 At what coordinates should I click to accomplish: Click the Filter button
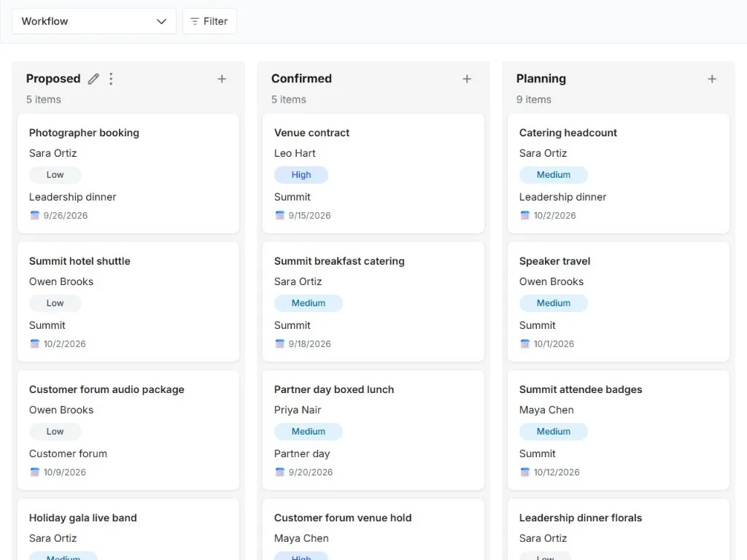click(209, 21)
